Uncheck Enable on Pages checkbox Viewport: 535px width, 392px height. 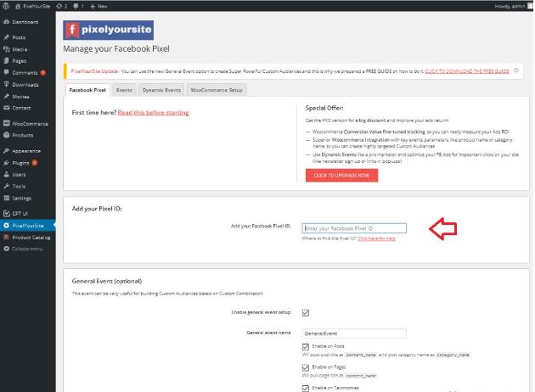pos(306,367)
